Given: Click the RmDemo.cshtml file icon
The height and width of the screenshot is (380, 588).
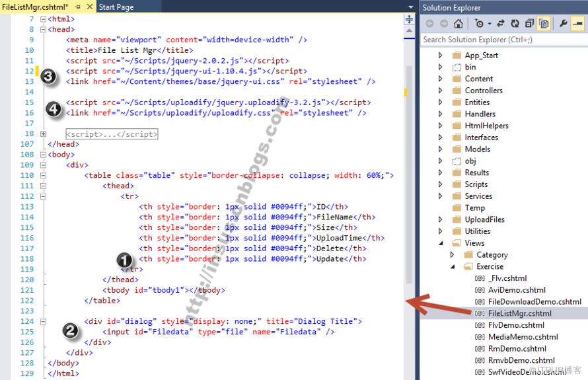Looking at the screenshot, I should (480, 348).
